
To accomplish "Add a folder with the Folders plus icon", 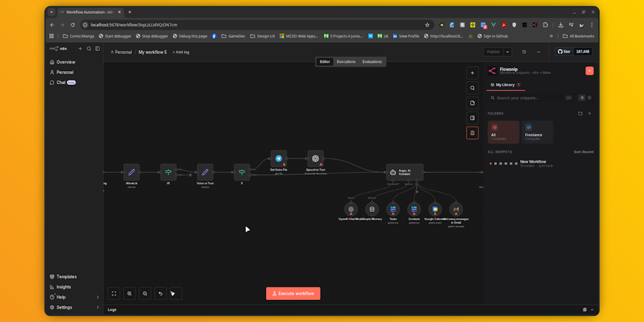I will [x=589, y=113].
